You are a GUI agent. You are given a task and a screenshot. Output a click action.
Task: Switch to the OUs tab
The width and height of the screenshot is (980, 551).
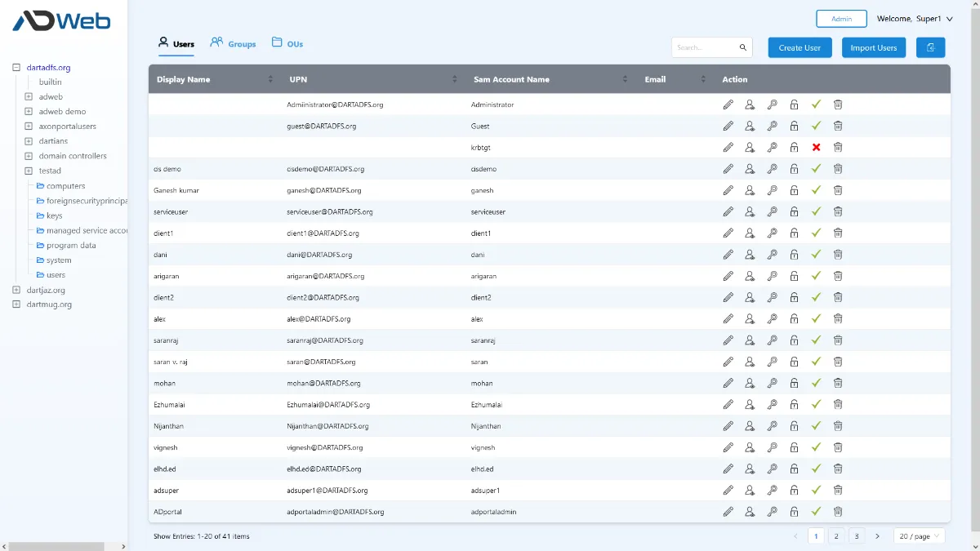click(x=287, y=43)
